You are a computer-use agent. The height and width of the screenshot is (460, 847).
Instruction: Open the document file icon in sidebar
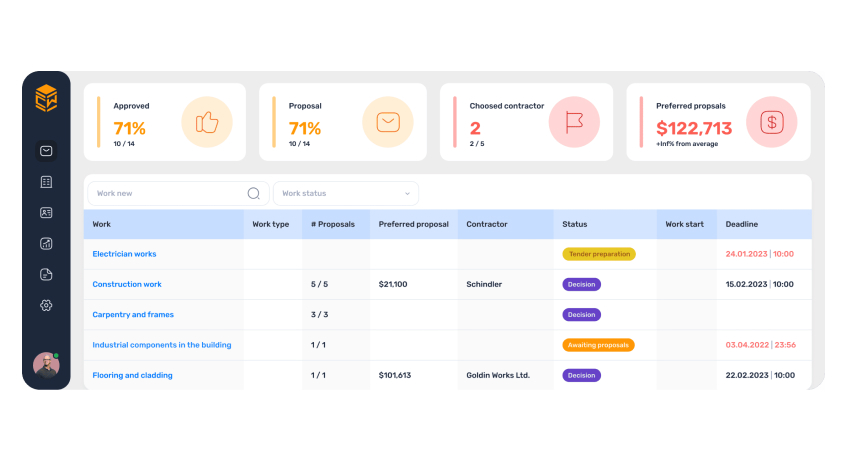point(46,274)
